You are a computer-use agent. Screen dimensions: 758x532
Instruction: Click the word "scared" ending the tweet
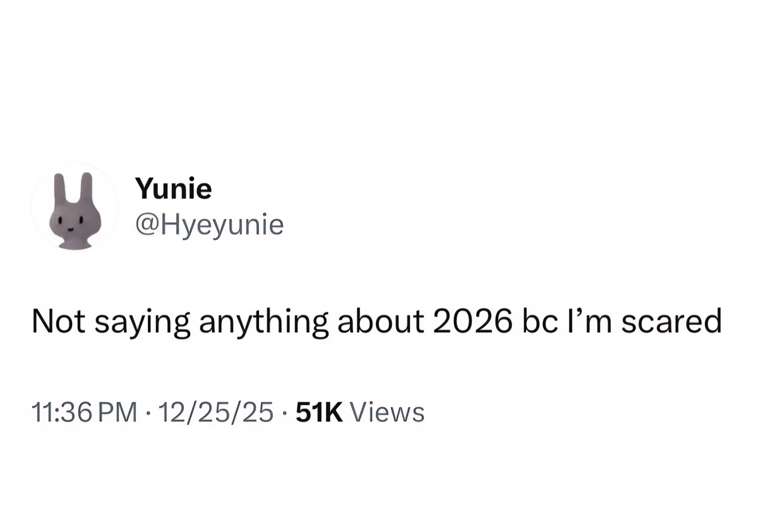671,322
